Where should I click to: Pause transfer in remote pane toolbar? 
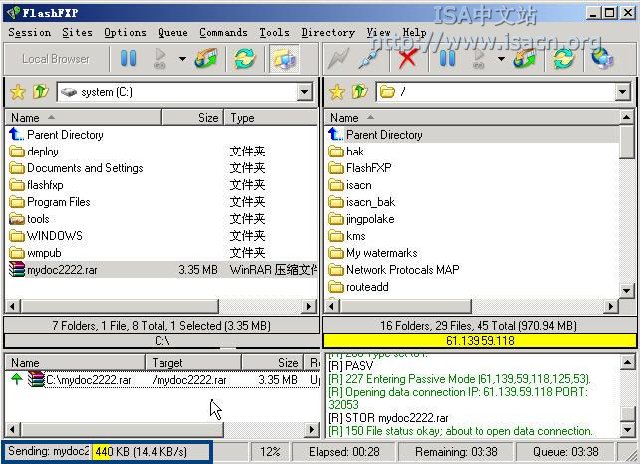(447, 58)
